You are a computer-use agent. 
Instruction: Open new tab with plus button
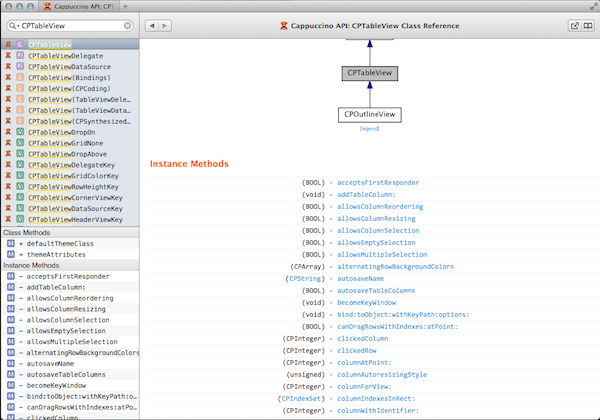(x=125, y=7)
